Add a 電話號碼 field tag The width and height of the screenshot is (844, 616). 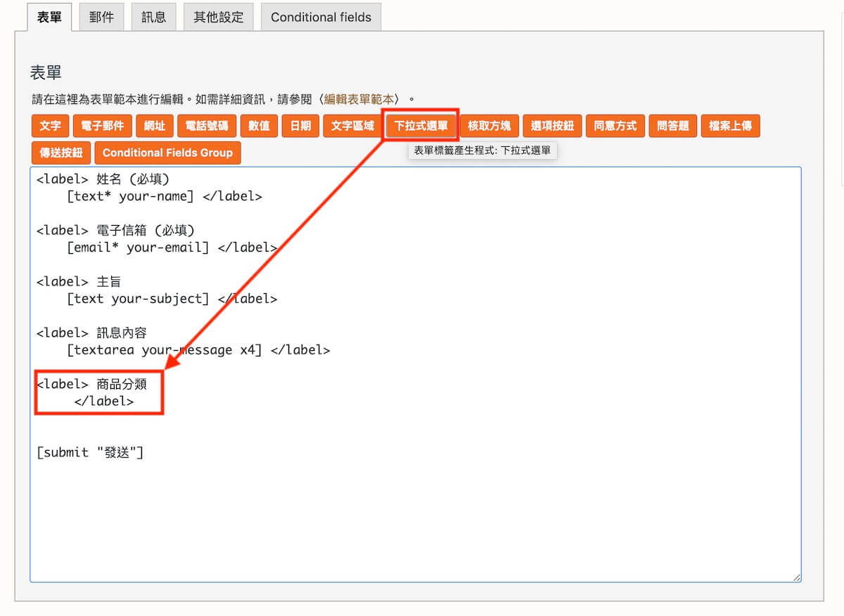pyautogui.click(x=206, y=126)
